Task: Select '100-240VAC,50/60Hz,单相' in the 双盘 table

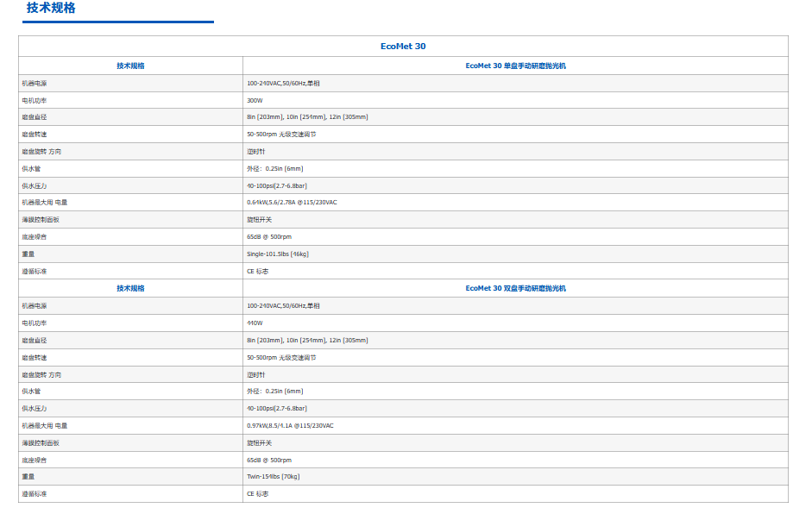Action: (283, 306)
